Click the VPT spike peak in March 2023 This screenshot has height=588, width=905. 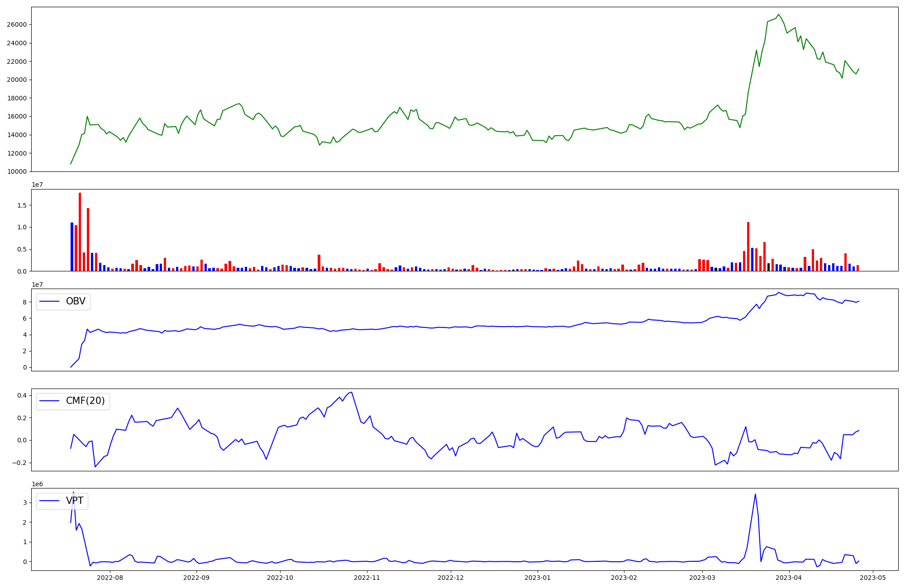coord(755,494)
